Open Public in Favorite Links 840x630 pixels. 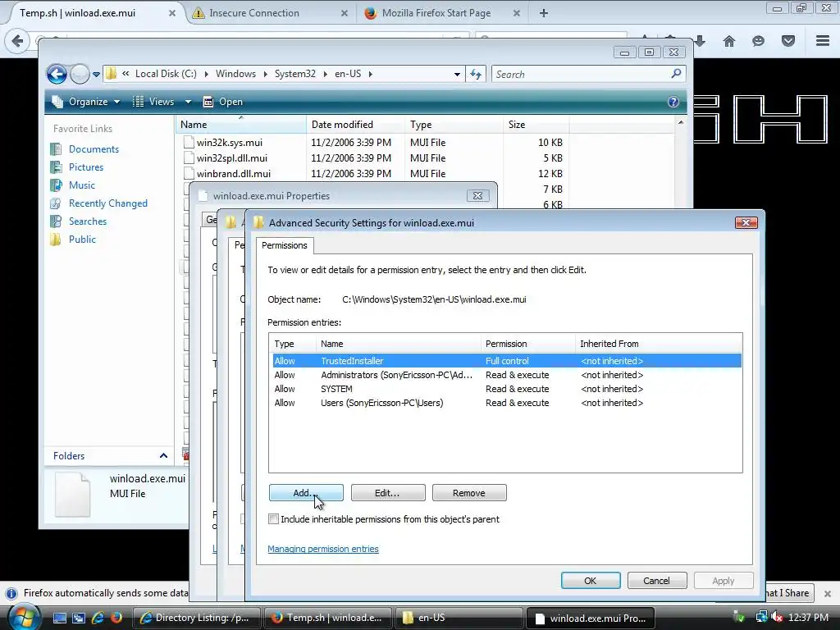point(82,240)
